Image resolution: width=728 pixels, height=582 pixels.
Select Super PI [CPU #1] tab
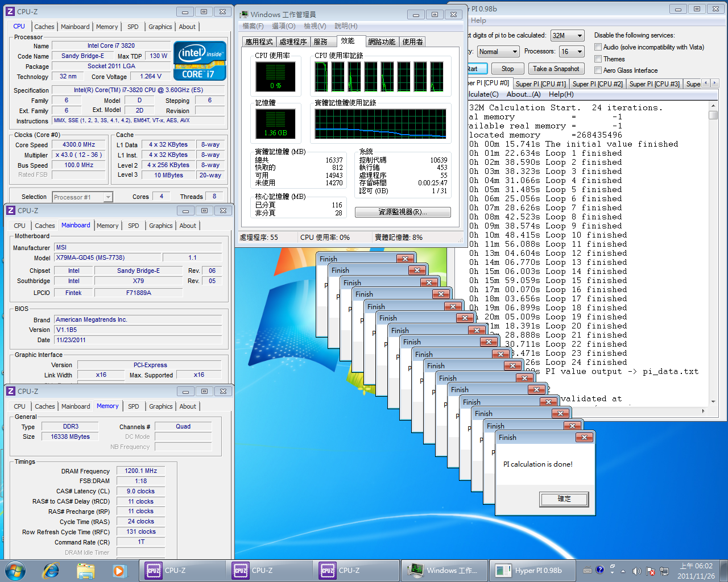pos(540,84)
